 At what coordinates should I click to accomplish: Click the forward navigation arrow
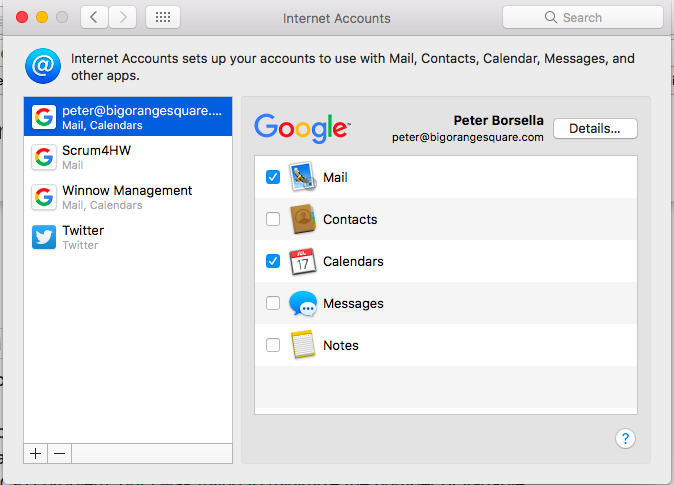point(123,17)
